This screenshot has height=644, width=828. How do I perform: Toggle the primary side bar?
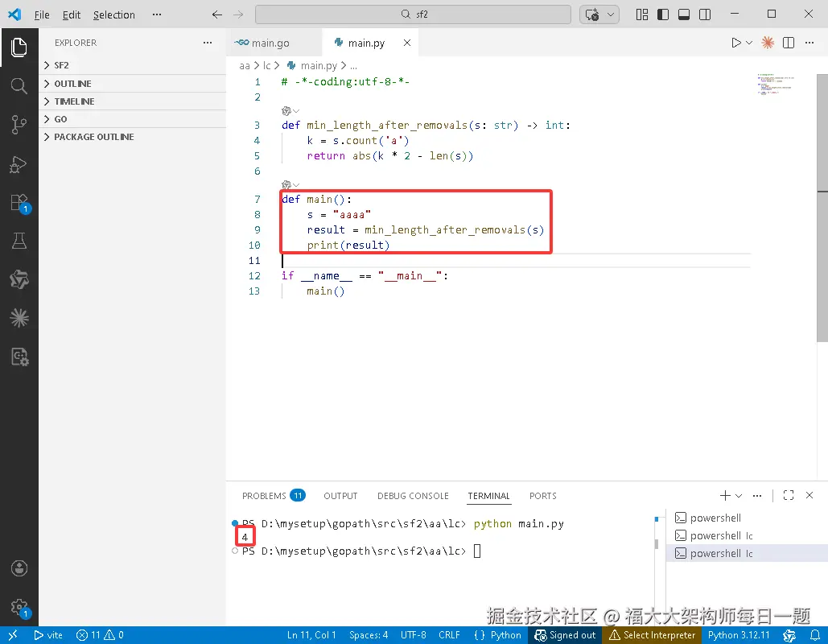coord(663,14)
